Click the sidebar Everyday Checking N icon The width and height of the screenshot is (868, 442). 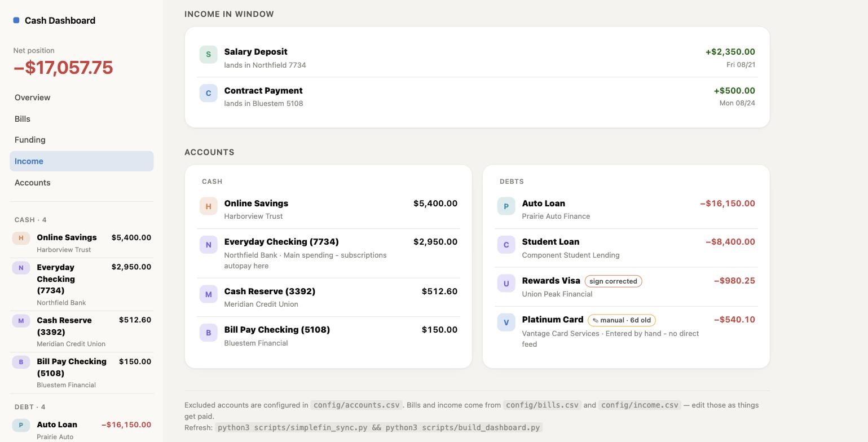click(x=21, y=268)
